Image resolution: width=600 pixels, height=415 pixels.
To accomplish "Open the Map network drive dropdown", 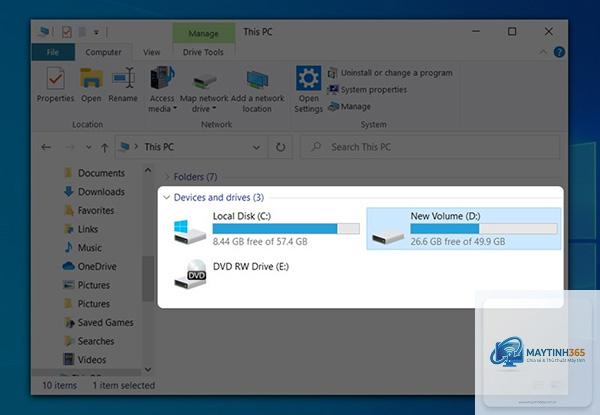I will pyautogui.click(x=204, y=104).
